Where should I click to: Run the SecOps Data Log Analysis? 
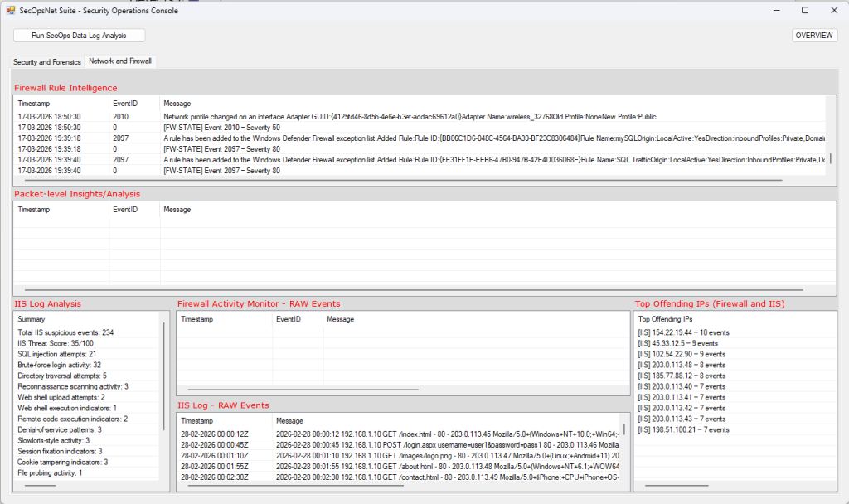79,36
